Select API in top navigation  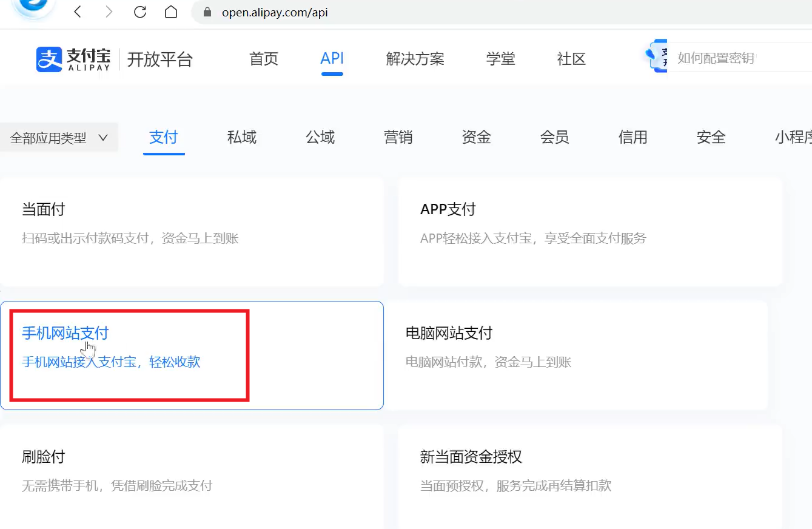(332, 58)
